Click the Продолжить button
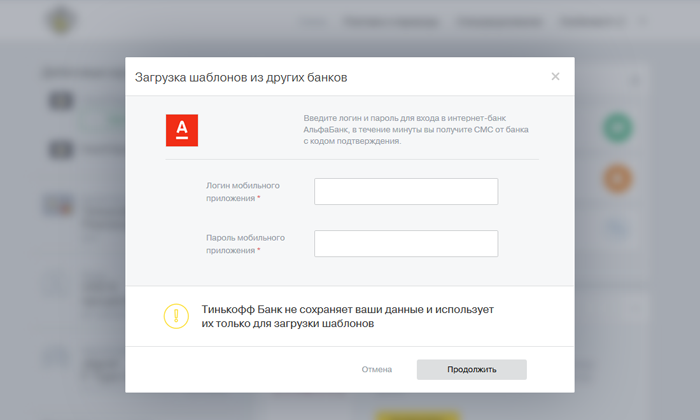 tap(471, 370)
